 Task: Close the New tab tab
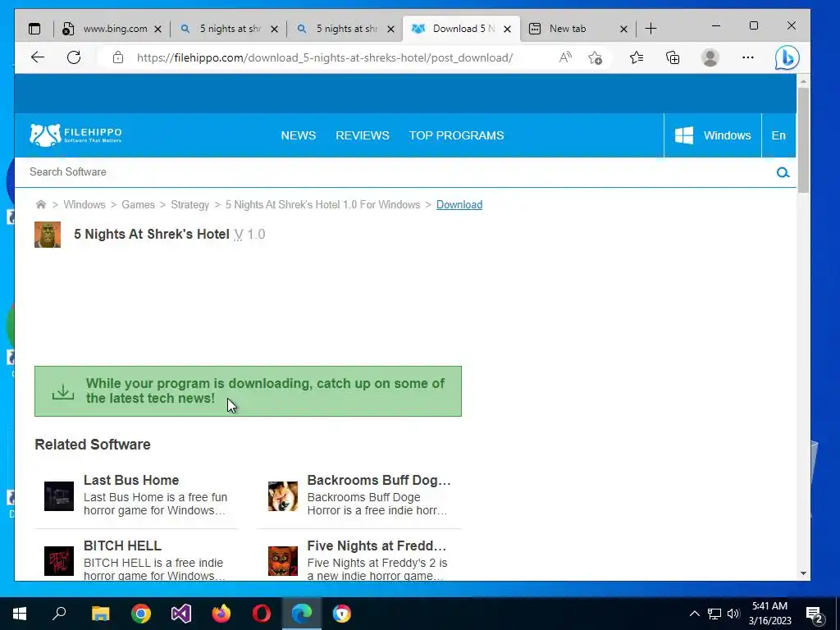[623, 30]
